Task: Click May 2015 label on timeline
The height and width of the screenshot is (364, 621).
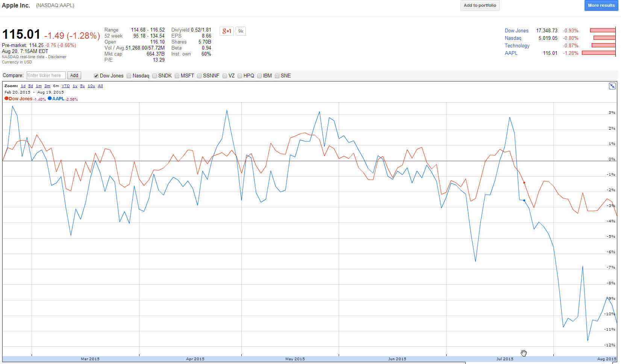Action: 295,359
